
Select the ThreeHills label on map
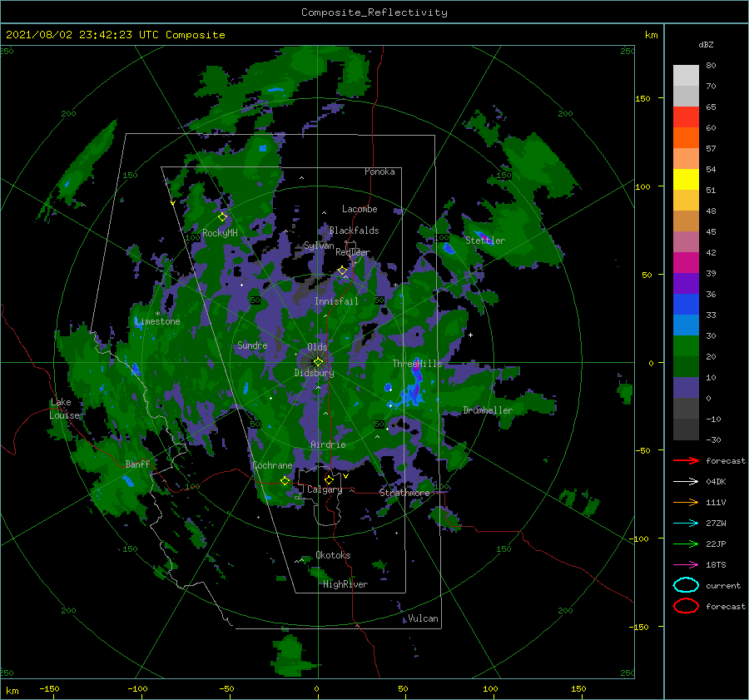[x=417, y=364]
